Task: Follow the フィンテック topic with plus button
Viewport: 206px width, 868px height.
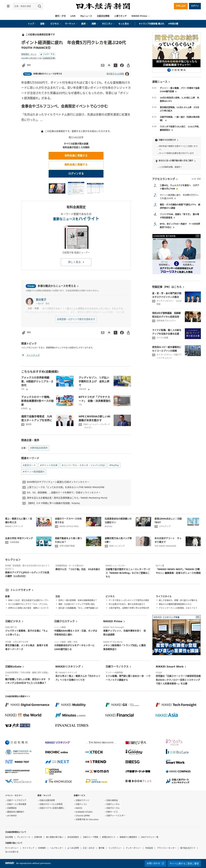Action: (23, 355)
